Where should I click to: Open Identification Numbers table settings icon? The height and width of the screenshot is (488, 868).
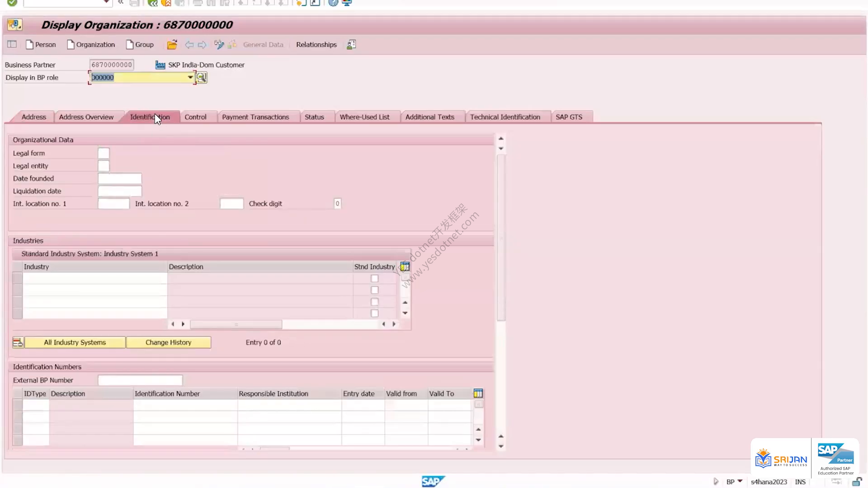pos(478,394)
